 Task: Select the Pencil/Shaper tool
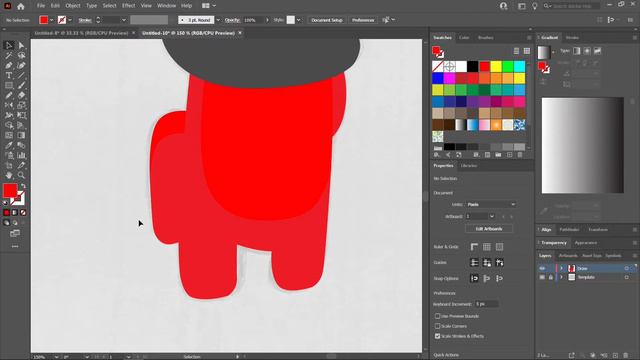point(9,95)
